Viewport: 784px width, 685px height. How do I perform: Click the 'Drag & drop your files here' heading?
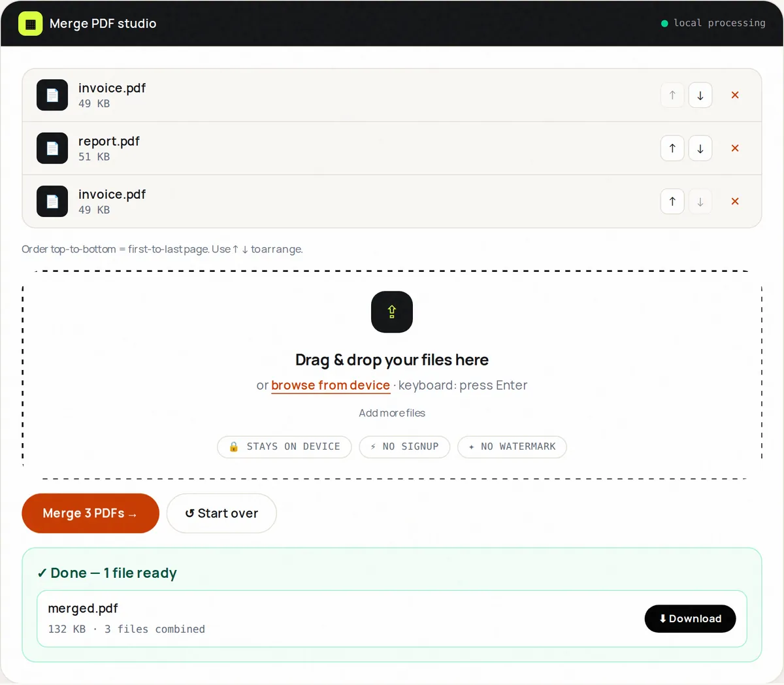coord(392,360)
